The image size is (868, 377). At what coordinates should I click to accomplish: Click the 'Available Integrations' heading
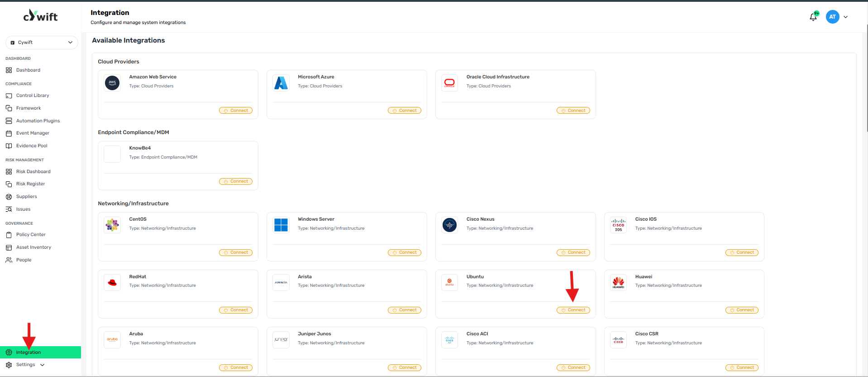click(x=129, y=40)
